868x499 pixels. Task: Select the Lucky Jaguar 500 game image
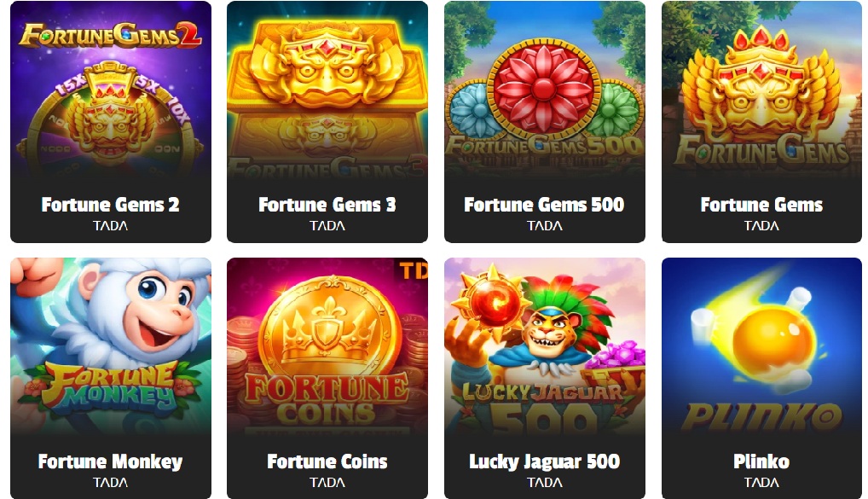click(545, 346)
